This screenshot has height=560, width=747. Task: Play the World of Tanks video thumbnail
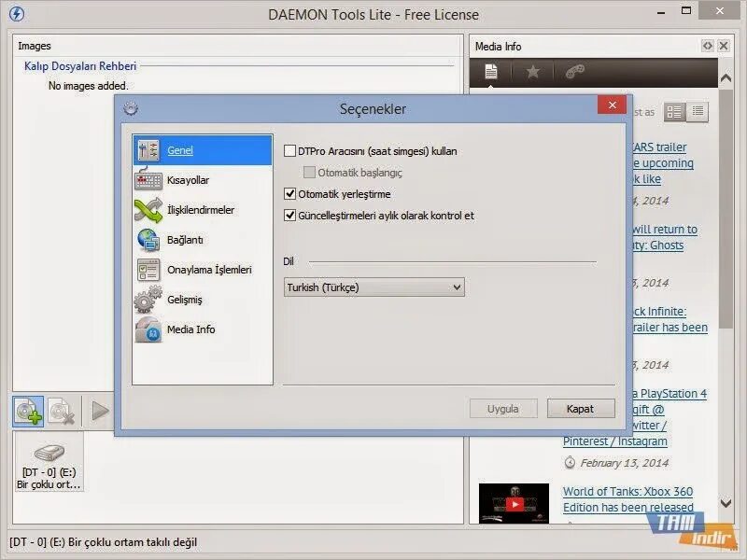[x=514, y=503]
